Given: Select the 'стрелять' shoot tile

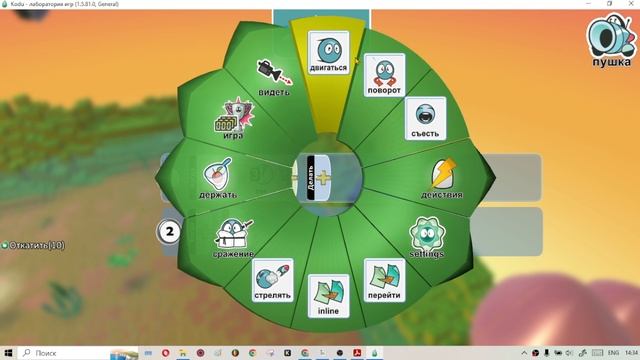Looking at the screenshot, I should point(273,280).
